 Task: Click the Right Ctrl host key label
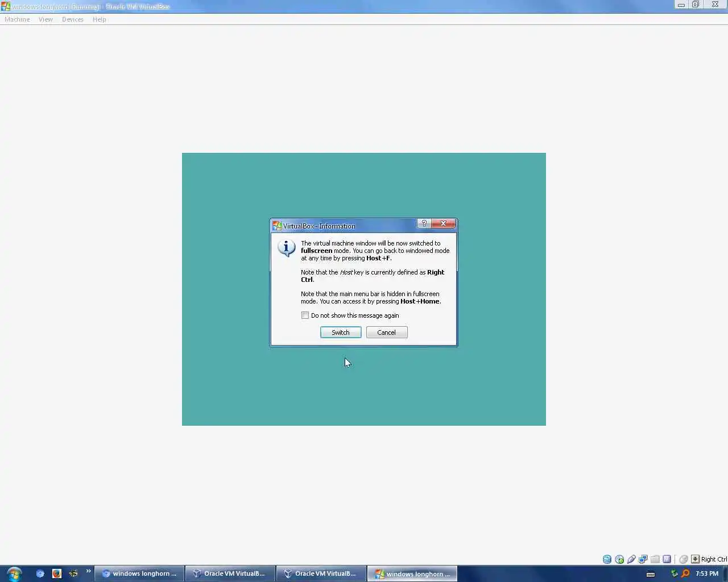pyautogui.click(x=714, y=559)
